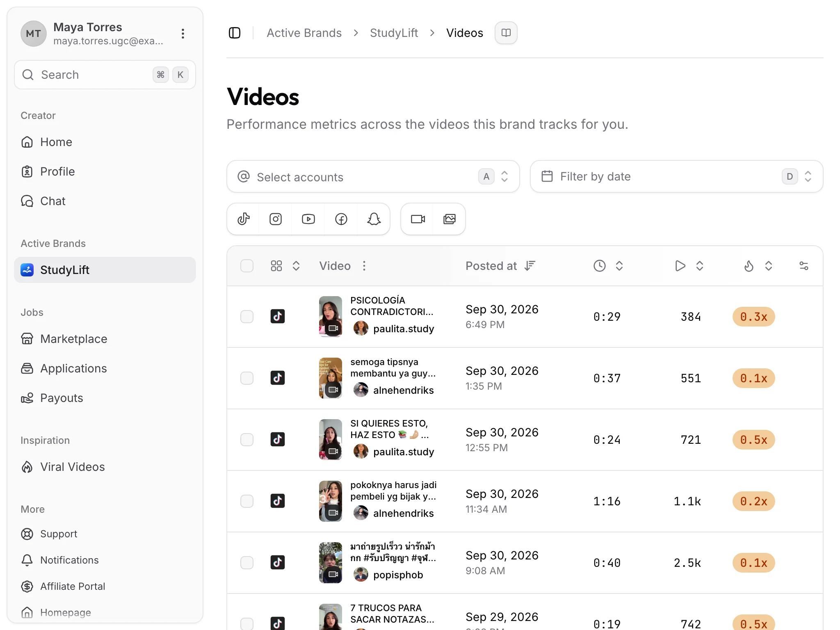Image resolution: width=840 pixels, height=630 pixels.
Task: Filter videos by Snapchat platform
Action: 374,219
